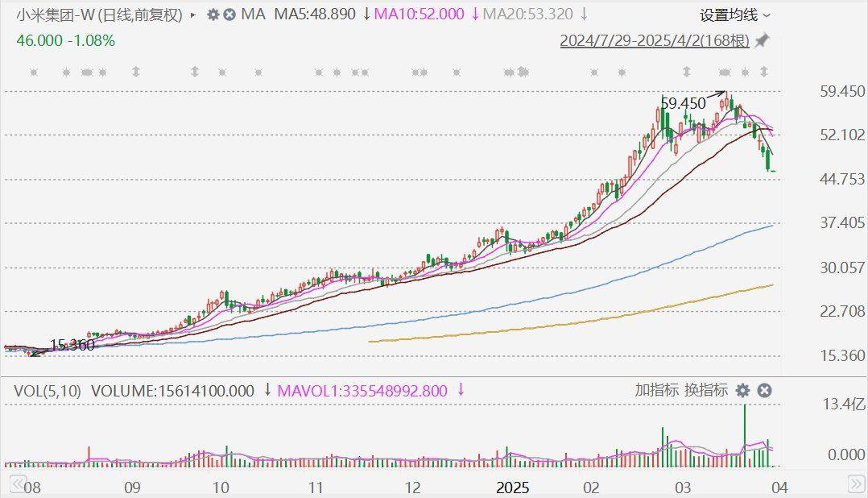Open the 设置均线 dropdown
The height and width of the screenshot is (498, 868).
pos(734,15)
